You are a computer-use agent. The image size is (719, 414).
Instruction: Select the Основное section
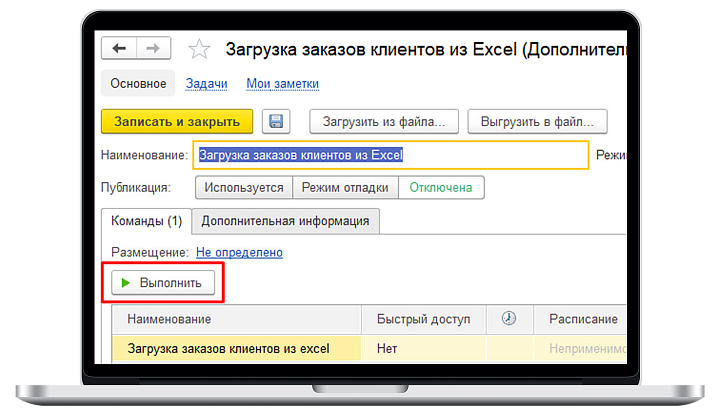tap(138, 83)
